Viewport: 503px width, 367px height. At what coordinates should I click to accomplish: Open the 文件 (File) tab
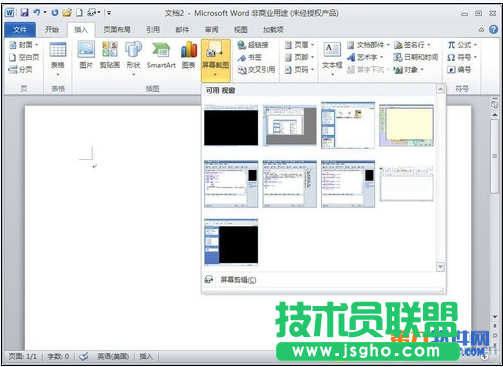pyautogui.click(x=20, y=30)
